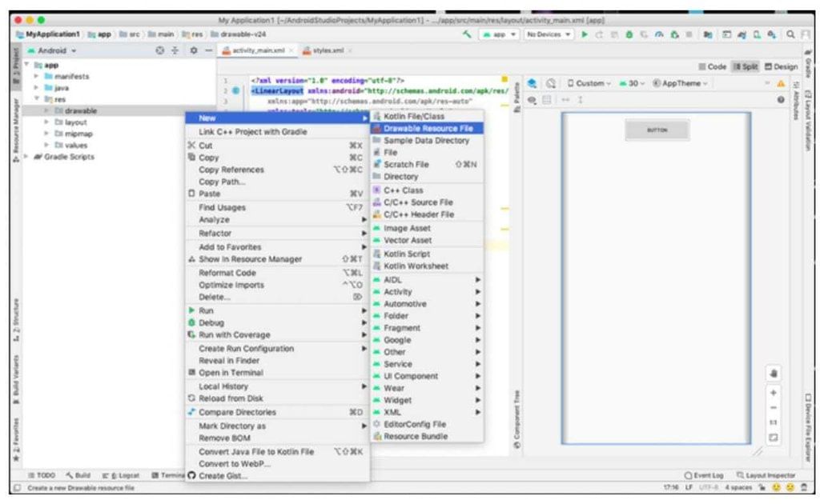Switch to Design view mode

781,66
